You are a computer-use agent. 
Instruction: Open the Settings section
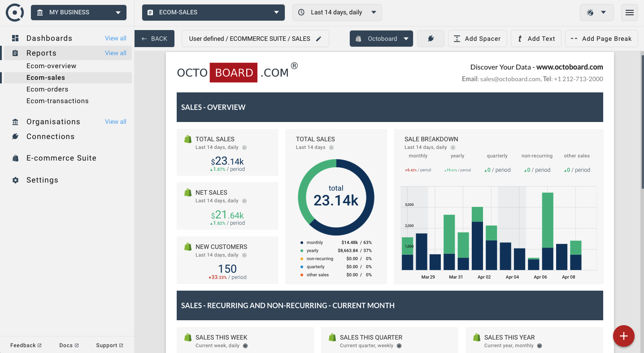(42, 180)
